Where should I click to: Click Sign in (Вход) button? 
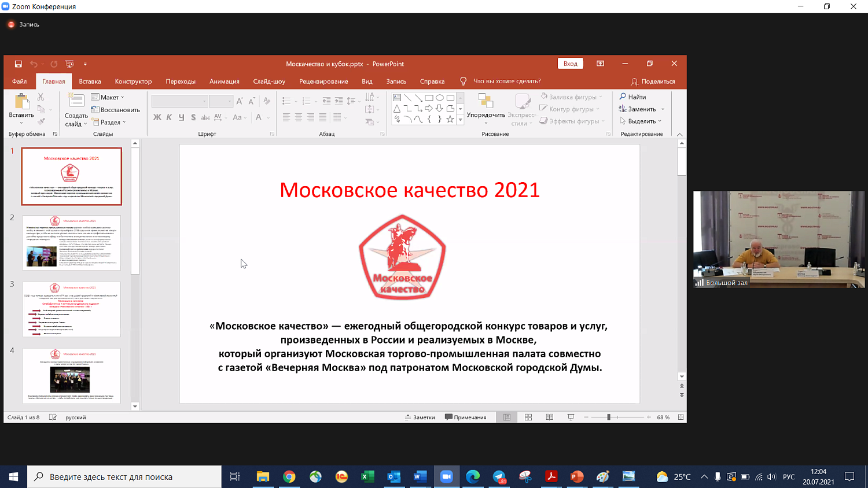click(x=571, y=64)
